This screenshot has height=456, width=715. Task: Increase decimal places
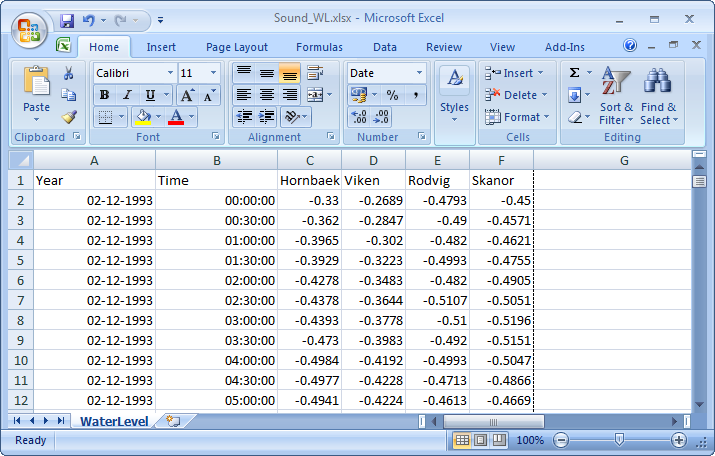coord(359,117)
